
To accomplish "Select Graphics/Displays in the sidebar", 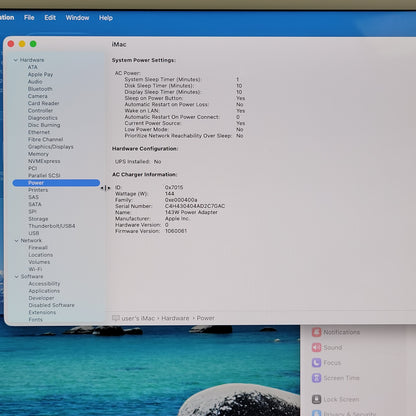I will [x=51, y=147].
